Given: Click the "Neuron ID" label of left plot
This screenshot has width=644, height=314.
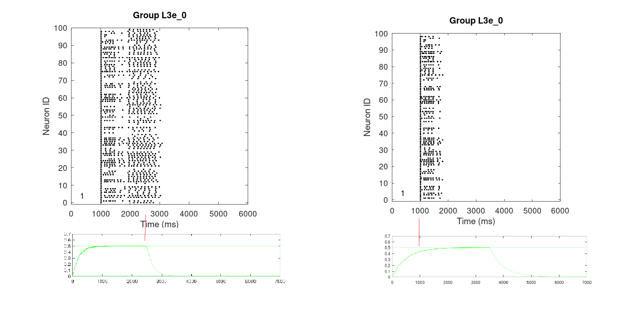Looking at the screenshot, I should [46, 116].
